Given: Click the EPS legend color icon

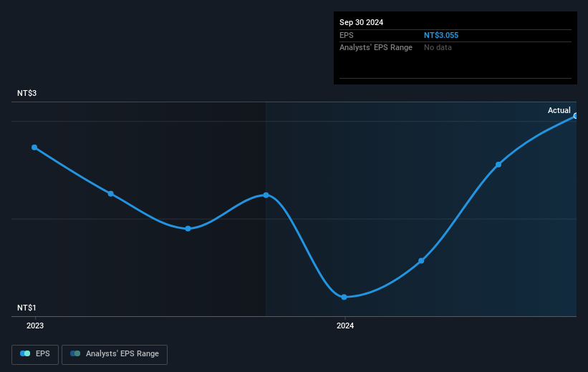Looking at the screenshot, I should [x=25, y=353].
